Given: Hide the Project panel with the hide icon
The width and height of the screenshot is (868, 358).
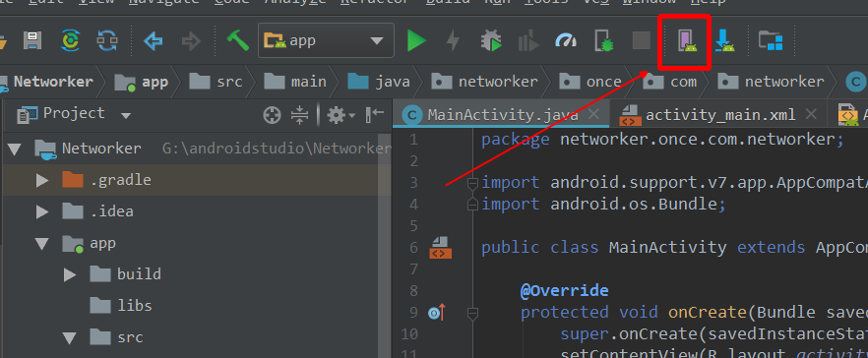Looking at the screenshot, I should 375,114.
